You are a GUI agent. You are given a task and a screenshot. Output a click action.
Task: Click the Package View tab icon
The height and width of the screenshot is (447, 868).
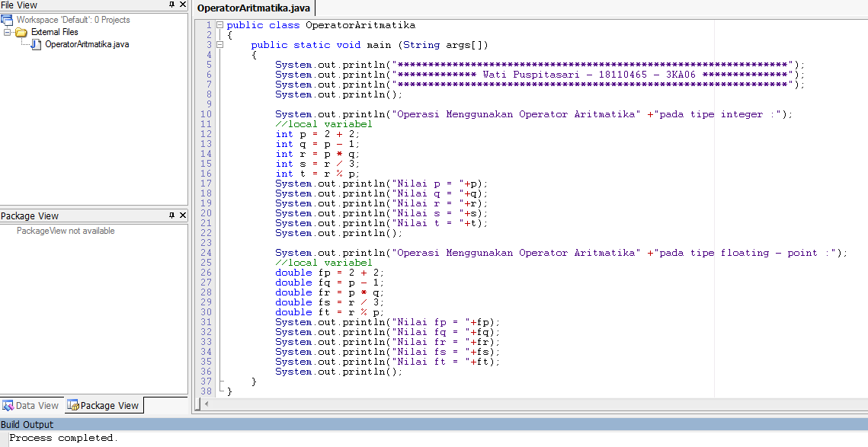(73, 406)
